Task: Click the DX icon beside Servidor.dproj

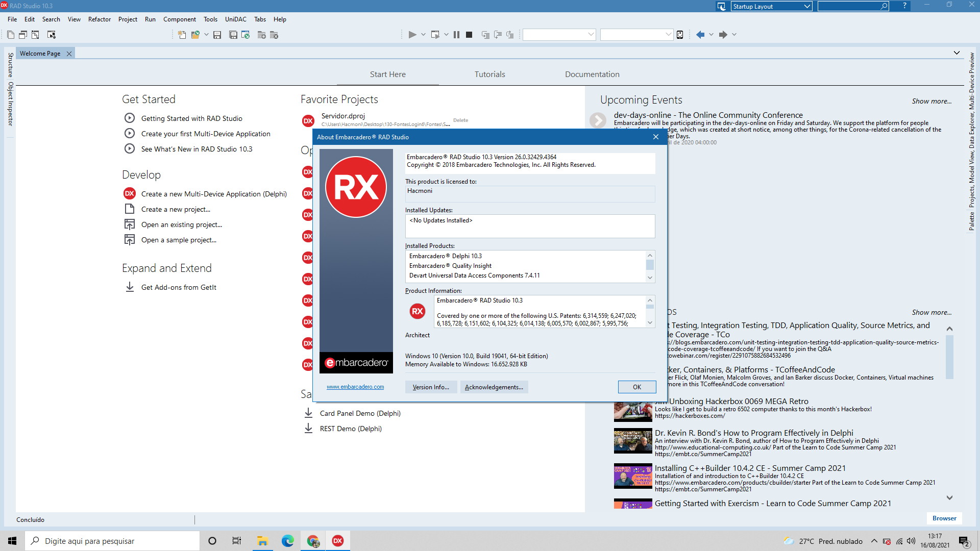Action: (x=308, y=121)
